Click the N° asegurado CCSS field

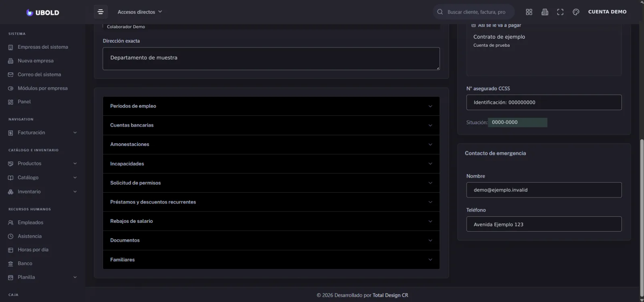click(x=544, y=103)
